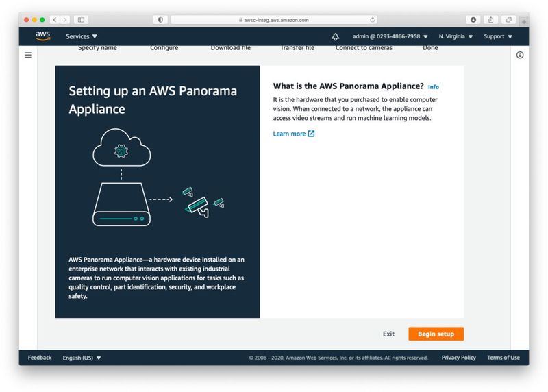
Task: Click the 'What is the AWS Panorama Appliance?' heading
Action: (x=348, y=86)
